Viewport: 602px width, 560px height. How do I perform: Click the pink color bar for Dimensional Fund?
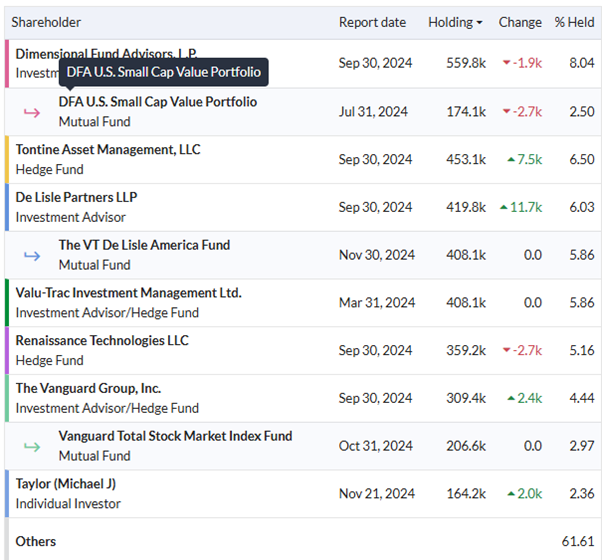coord(7,63)
